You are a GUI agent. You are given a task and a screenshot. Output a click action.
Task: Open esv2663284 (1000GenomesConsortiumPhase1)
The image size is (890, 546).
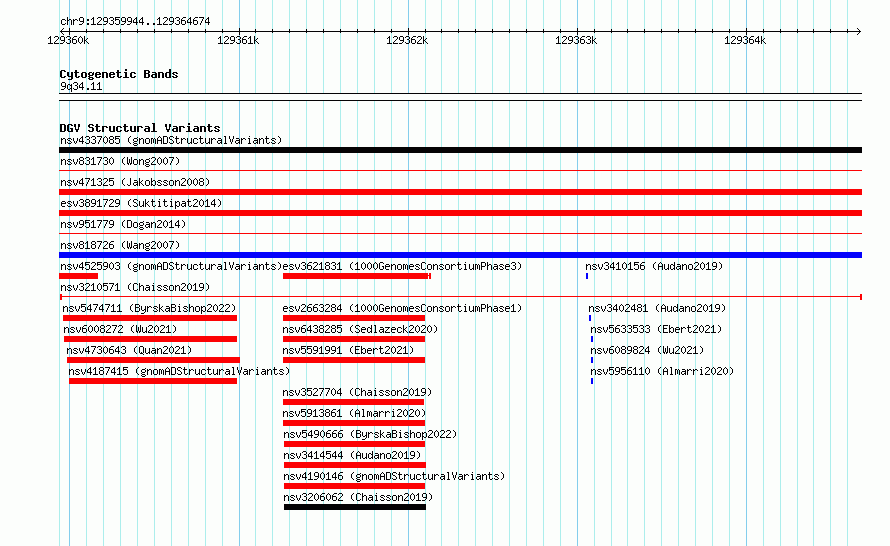[402, 308]
